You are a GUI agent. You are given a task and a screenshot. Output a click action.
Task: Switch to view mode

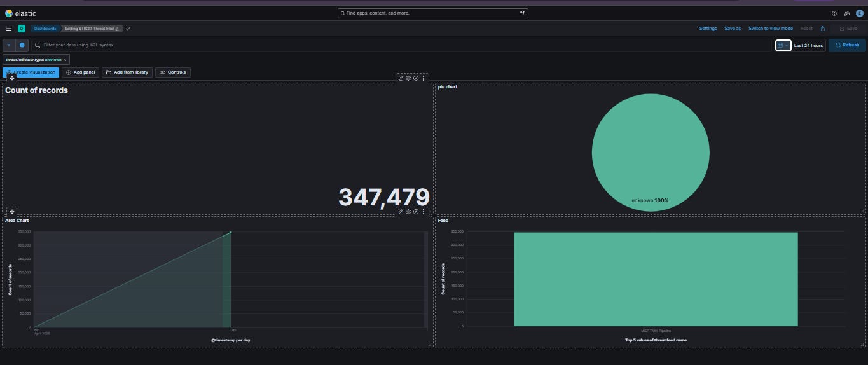tap(770, 28)
